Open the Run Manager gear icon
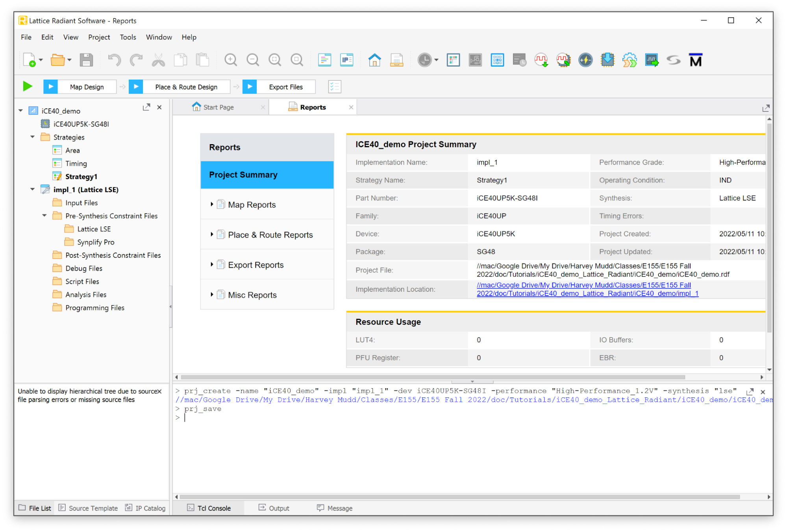Screen dimensions: 787x532 point(630,60)
